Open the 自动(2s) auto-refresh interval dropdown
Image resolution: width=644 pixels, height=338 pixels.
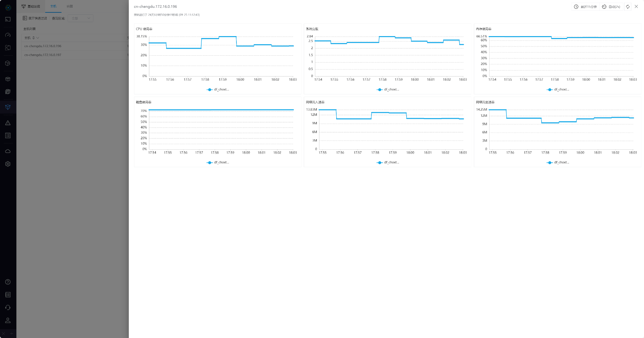[x=611, y=7]
